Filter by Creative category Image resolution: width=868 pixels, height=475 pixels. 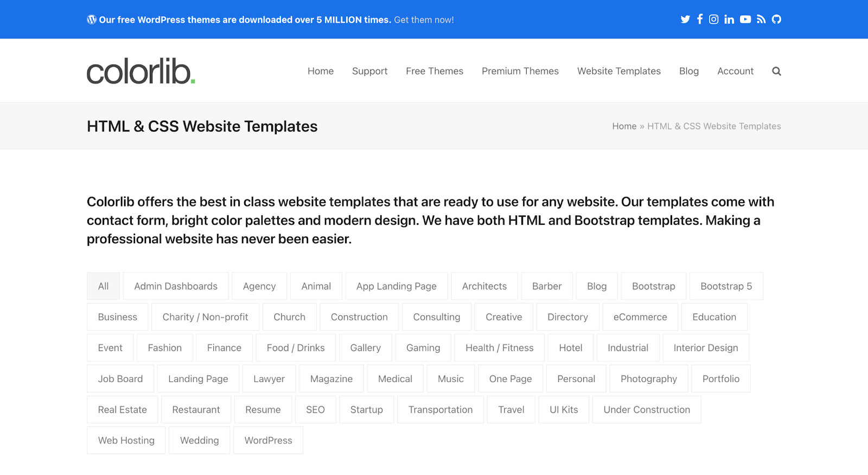(x=504, y=317)
